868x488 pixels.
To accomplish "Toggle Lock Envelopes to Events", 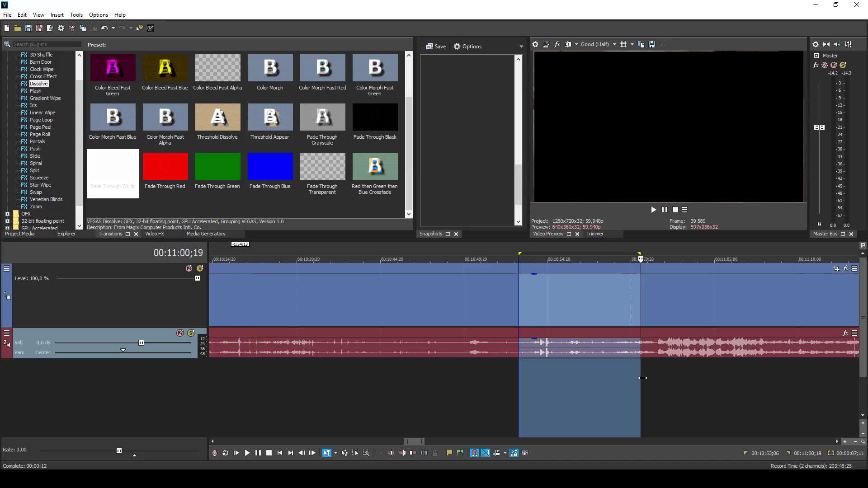I will click(514, 453).
